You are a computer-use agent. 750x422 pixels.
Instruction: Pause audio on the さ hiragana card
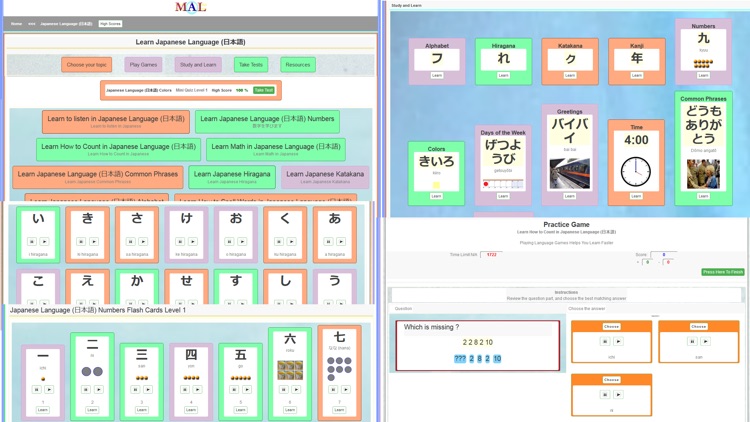click(x=131, y=242)
